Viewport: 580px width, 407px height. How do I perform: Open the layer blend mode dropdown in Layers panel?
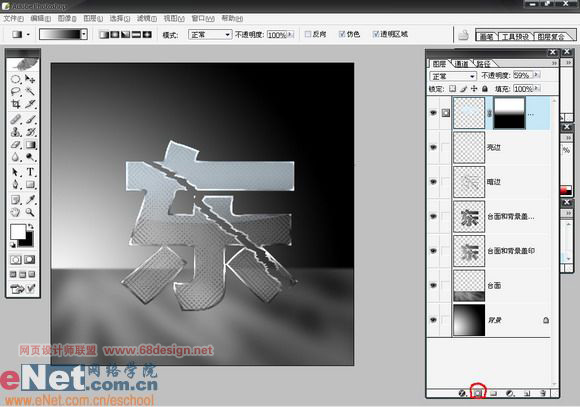tap(453, 76)
